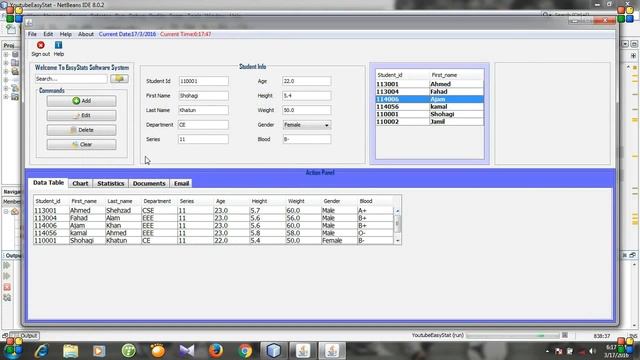Click the Series field

coord(203,139)
